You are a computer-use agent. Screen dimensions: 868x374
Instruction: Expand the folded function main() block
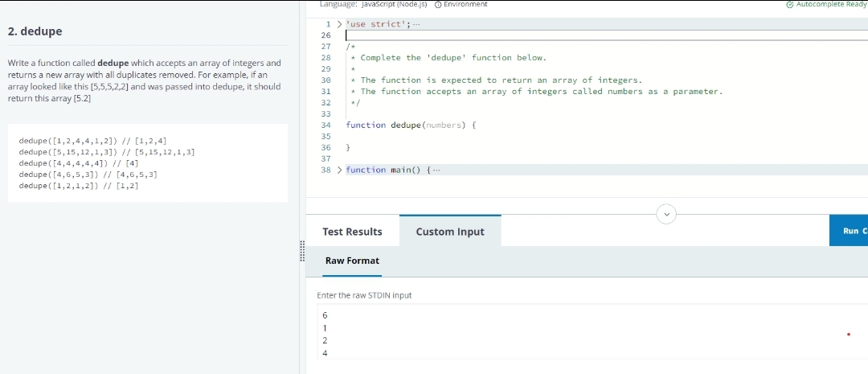coord(340,170)
